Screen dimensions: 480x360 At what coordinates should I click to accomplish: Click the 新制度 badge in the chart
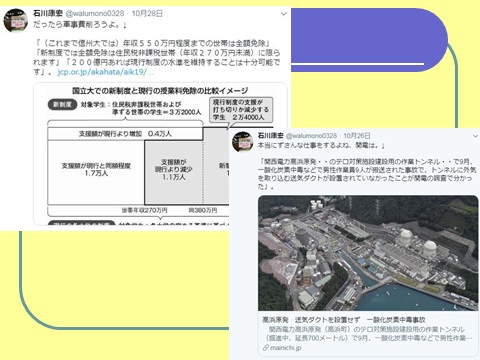(x=62, y=104)
